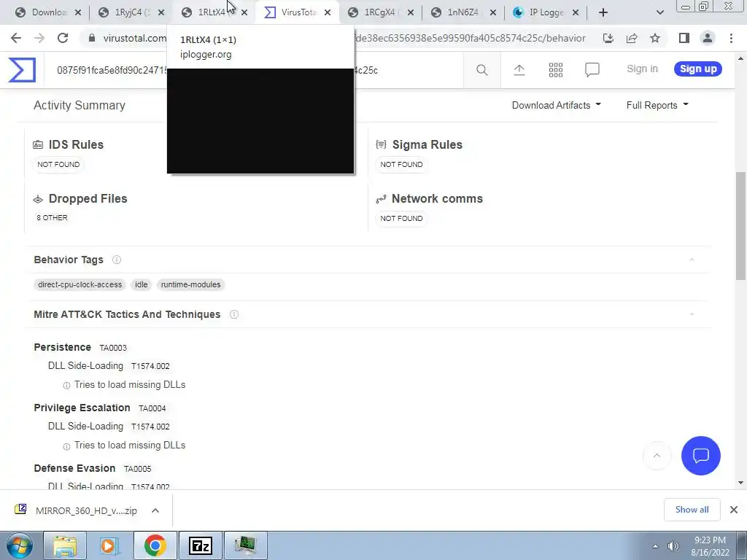The height and width of the screenshot is (560, 747).
Task: Click T1574.002 under Privilege Escalation
Action: click(x=150, y=427)
